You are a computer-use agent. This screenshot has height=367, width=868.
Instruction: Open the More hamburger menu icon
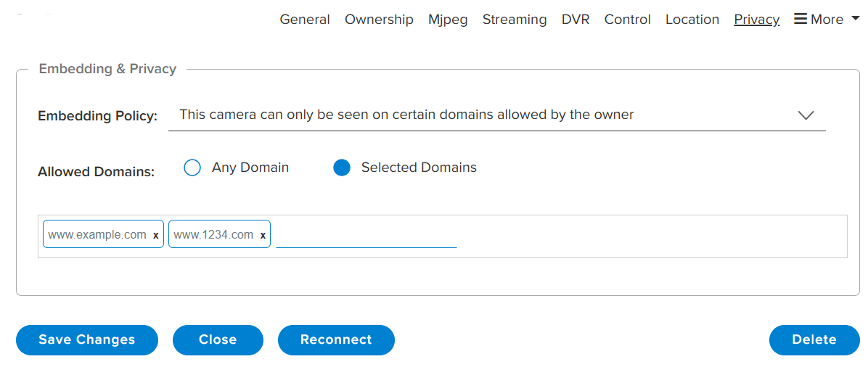(x=800, y=20)
